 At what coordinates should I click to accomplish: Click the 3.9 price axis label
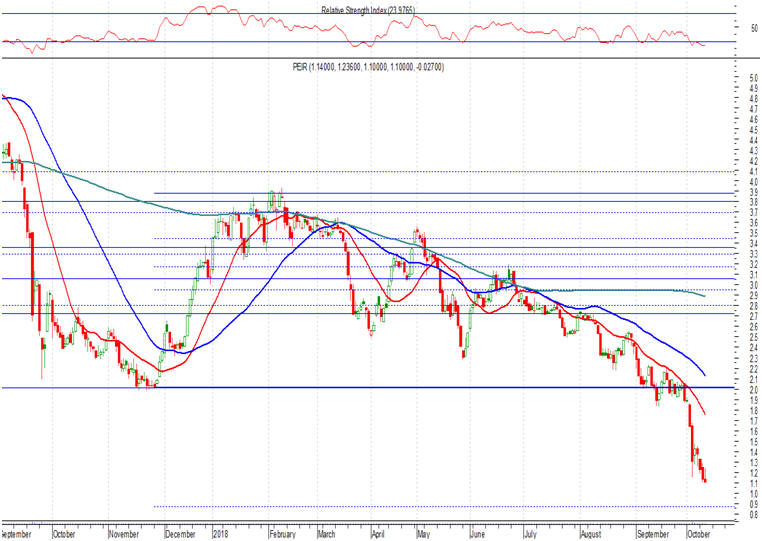pos(741,192)
